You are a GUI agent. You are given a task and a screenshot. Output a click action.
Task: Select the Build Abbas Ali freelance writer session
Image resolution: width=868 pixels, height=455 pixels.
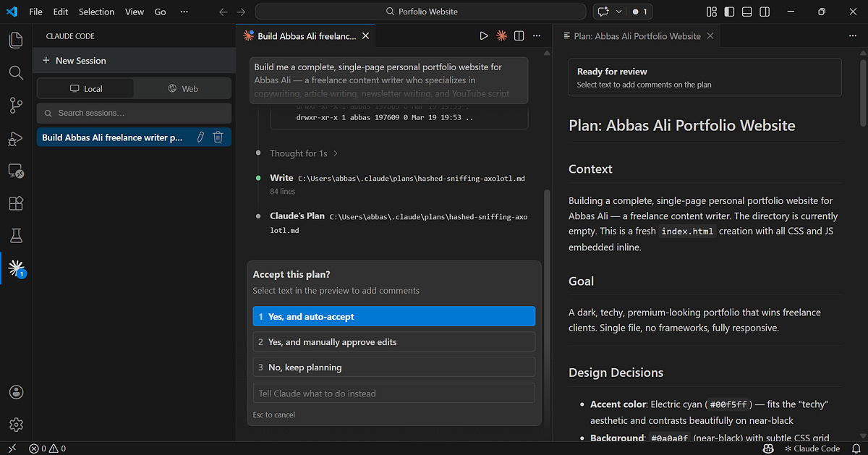point(134,137)
